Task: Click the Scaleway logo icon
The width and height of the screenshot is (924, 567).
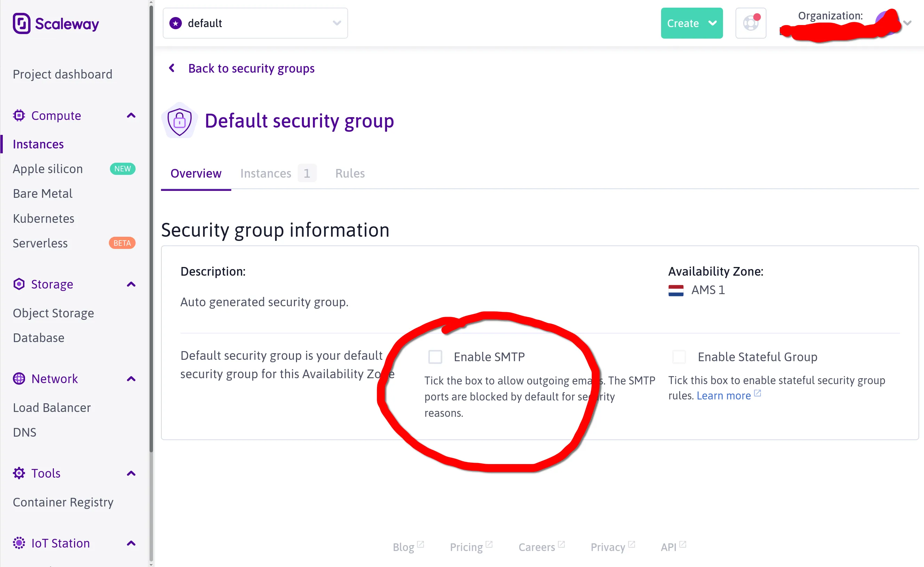Action: tap(21, 23)
